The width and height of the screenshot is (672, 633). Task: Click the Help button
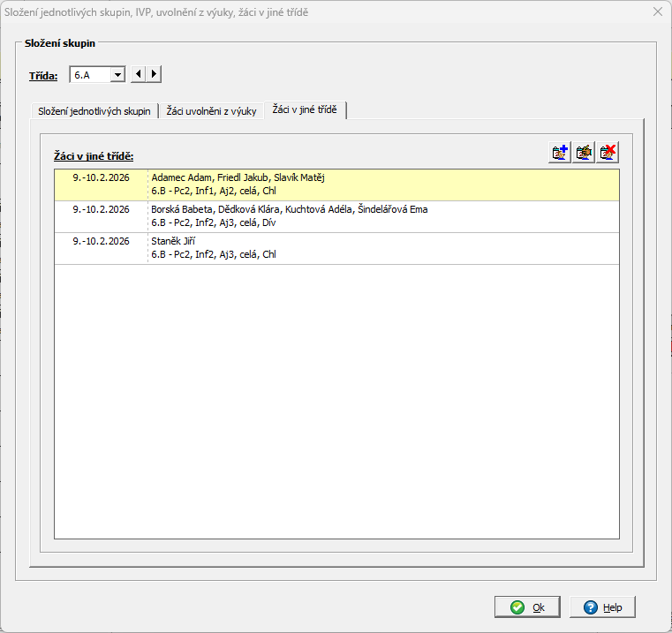tap(602, 607)
